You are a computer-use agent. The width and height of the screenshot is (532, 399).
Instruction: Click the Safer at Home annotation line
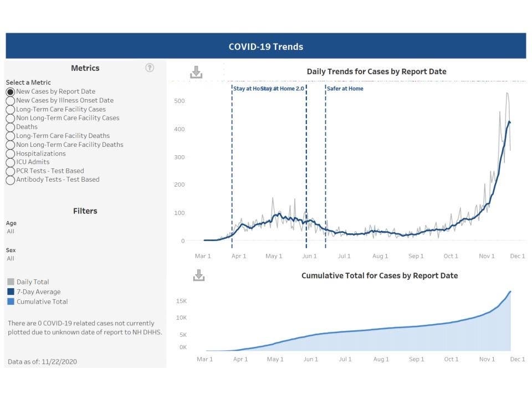[325, 166]
